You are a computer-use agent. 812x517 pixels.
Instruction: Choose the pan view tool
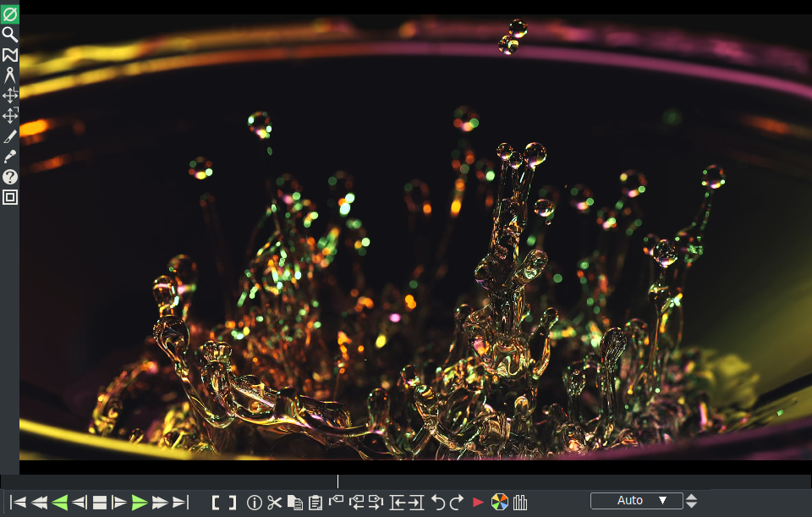10,95
